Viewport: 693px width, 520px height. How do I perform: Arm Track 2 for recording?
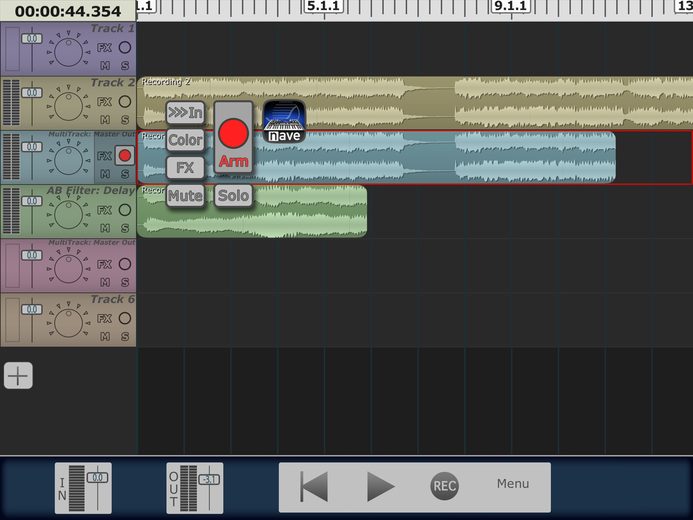(125, 102)
